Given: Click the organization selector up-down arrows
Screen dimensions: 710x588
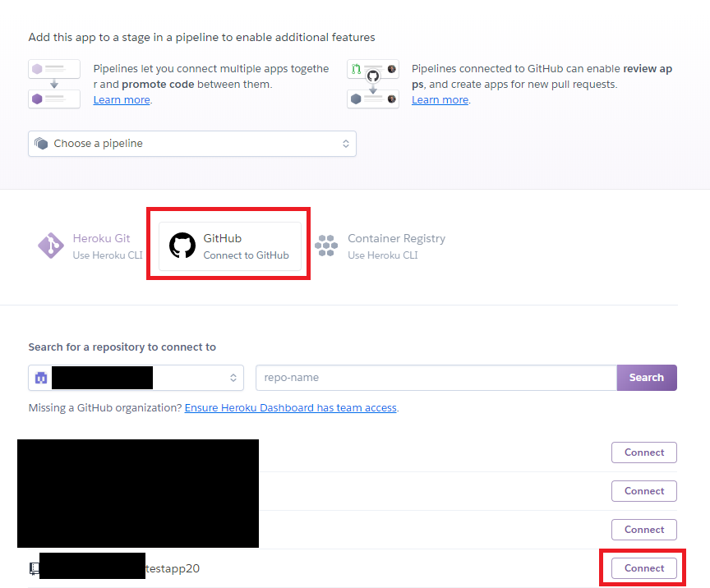Looking at the screenshot, I should pyautogui.click(x=233, y=378).
